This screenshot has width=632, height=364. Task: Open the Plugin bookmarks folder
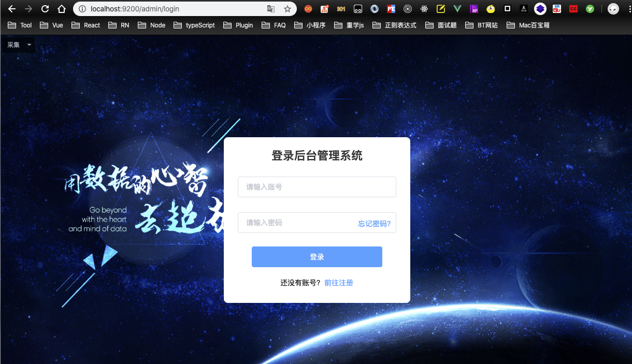[238, 25]
